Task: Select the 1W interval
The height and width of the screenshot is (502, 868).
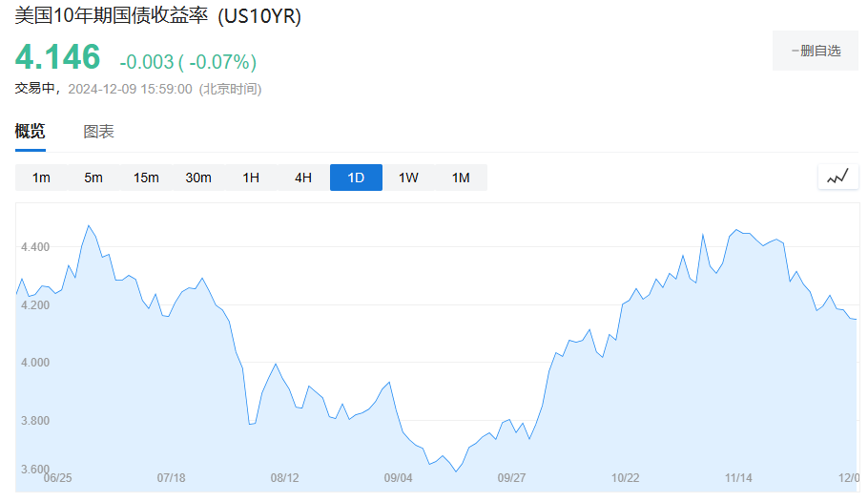Action: (408, 178)
